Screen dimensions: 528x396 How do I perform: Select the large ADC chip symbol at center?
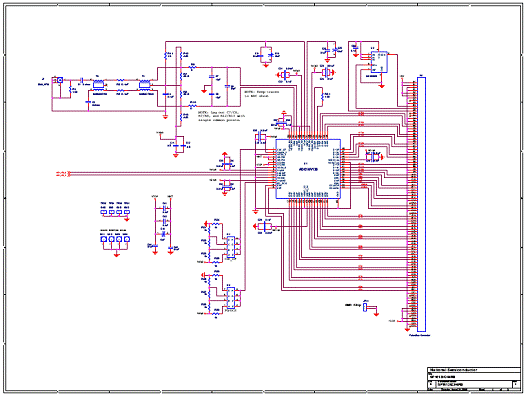(308, 169)
